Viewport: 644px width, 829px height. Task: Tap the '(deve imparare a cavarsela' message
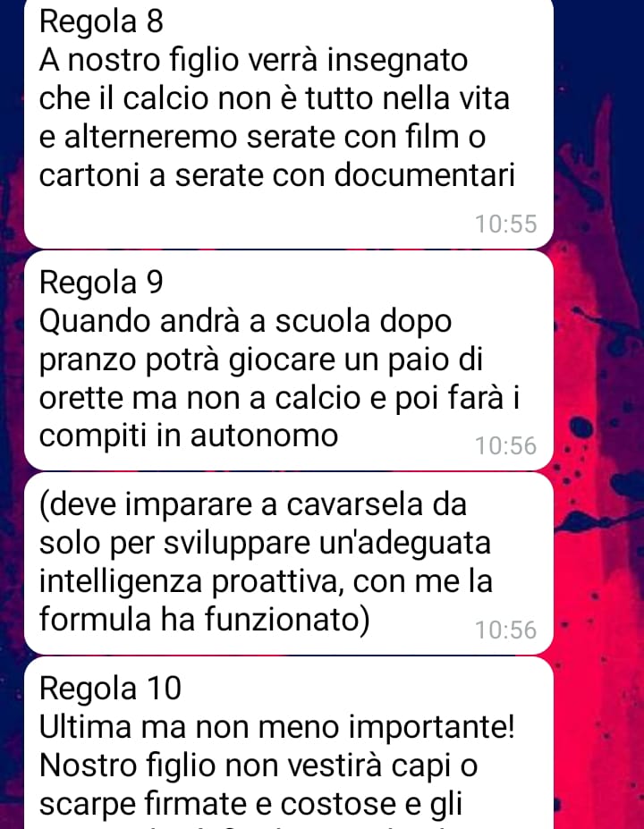coord(289,563)
